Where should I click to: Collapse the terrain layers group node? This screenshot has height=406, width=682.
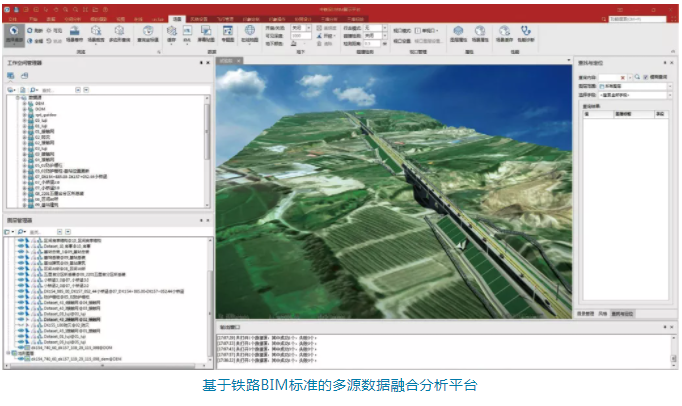tap(8, 353)
